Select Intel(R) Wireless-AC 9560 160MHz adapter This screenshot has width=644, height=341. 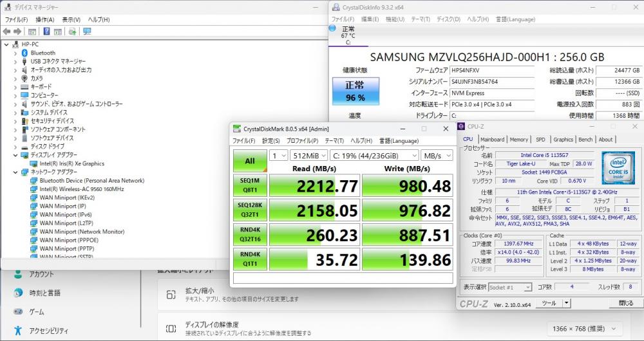pos(82,189)
